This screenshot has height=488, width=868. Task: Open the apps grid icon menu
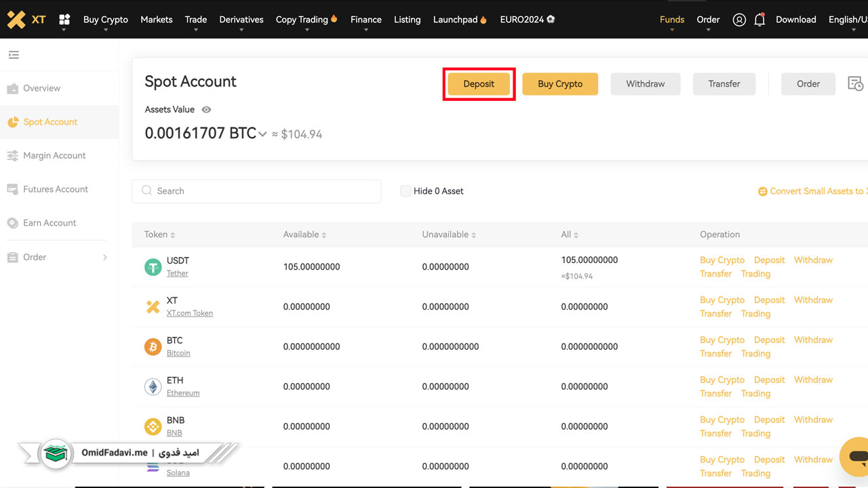[x=64, y=20]
